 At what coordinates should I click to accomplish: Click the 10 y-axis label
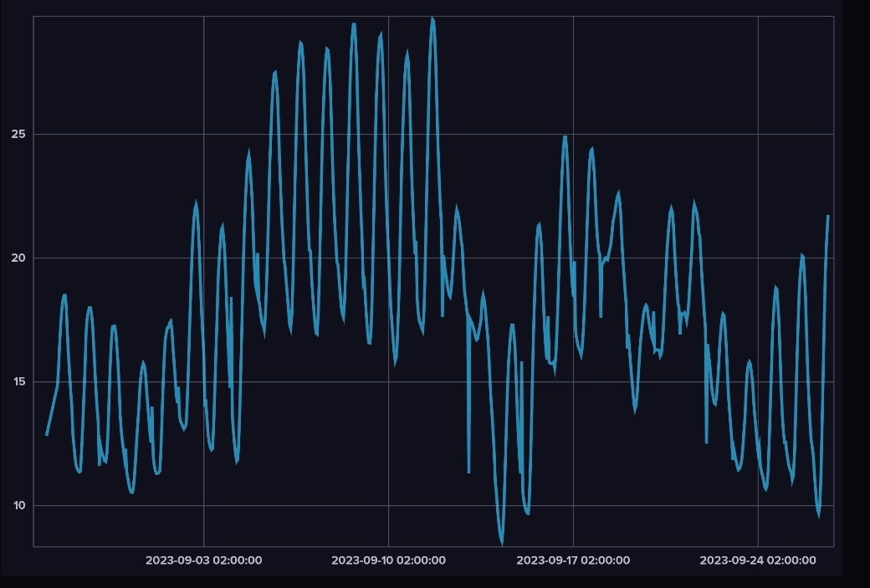click(18, 505)
